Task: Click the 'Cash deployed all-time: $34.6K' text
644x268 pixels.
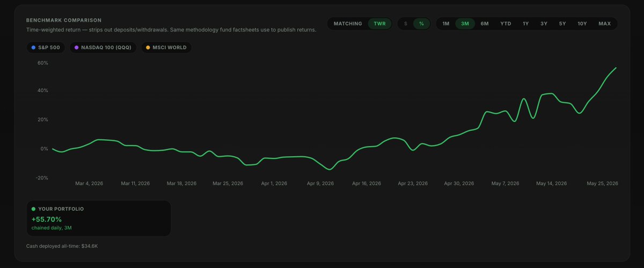Action: (x=62, y=247)
